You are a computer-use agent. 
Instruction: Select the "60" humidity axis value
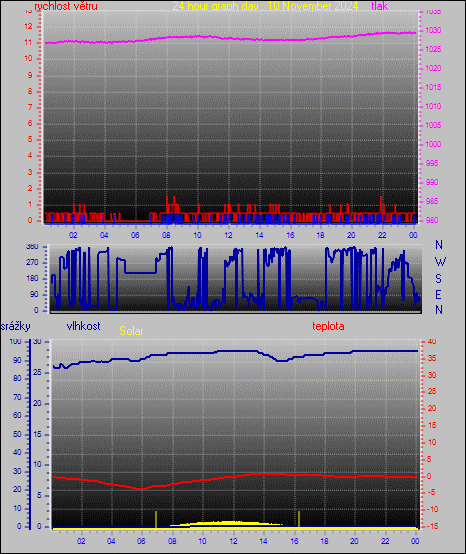tap(17, 416)
